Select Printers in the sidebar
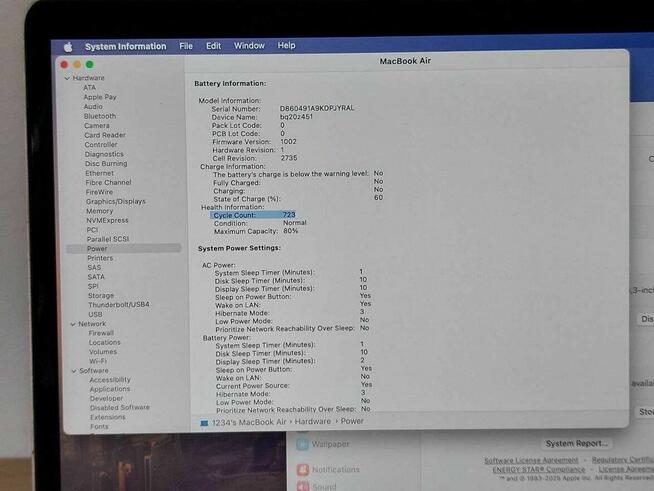Screen dimensions: 654x491 (x=100, y=258)
